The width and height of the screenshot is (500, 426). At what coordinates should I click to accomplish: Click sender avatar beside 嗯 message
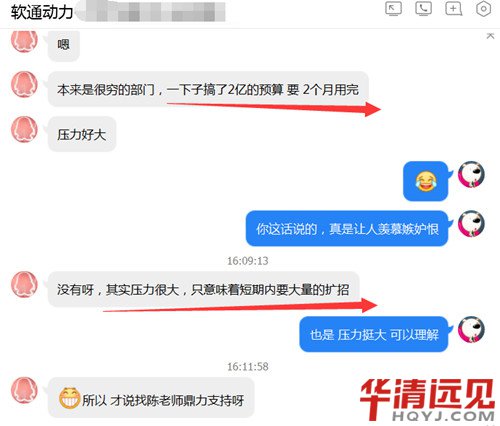coord(24,41)
